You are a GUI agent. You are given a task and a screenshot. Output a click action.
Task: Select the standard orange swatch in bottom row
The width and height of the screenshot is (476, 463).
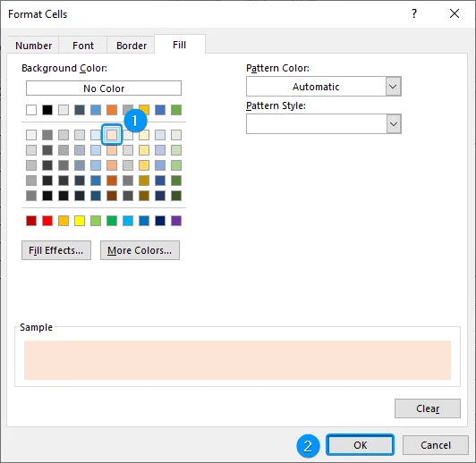[x=64, y=221]
